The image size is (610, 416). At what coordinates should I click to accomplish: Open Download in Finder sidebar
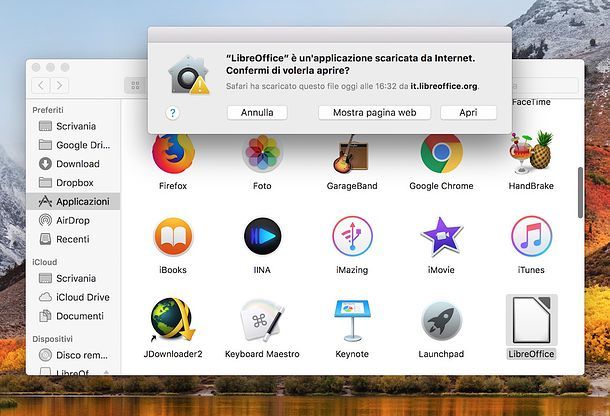(x=73, y=164)
